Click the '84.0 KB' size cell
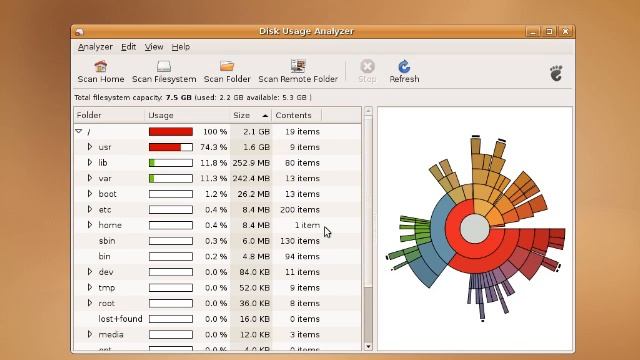This screenshot has height=360, width=640. pyautogui.click(x=254, y=272)
